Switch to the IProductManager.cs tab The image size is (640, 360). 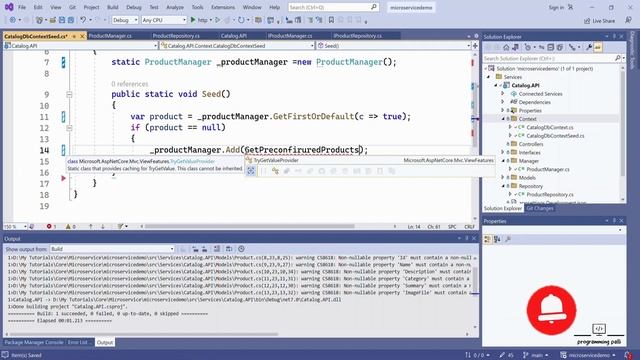point(290,36)
